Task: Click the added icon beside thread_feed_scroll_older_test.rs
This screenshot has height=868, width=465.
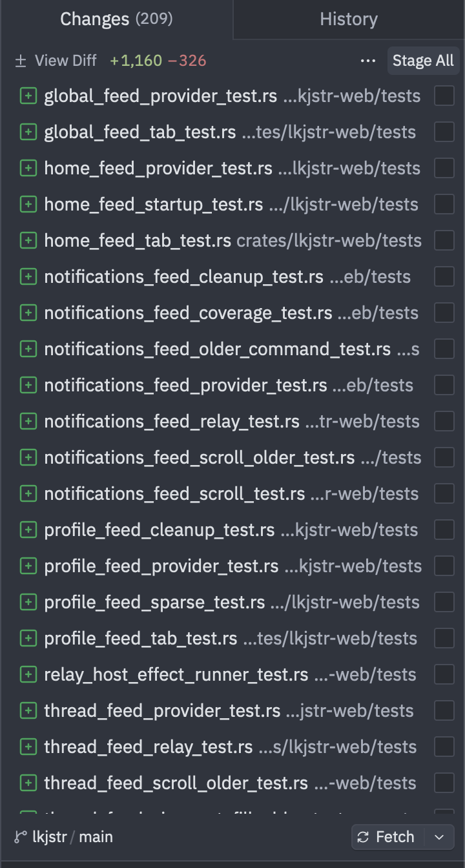Action: tap(28, 783)
